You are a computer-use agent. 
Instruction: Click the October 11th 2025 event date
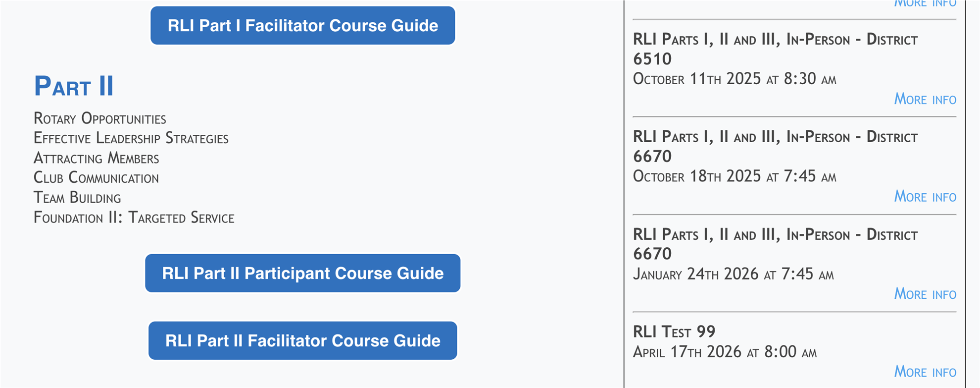click(x=735, y=79)
